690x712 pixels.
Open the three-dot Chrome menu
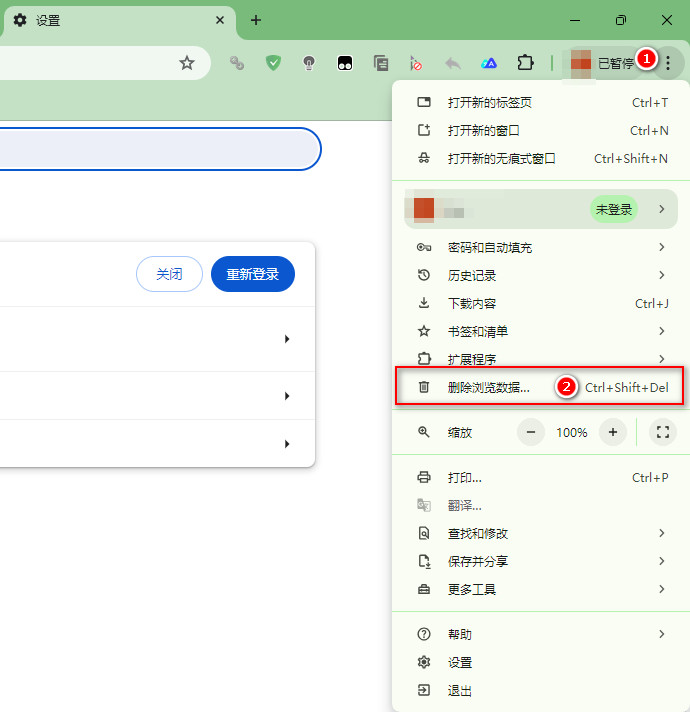(668, 63)
